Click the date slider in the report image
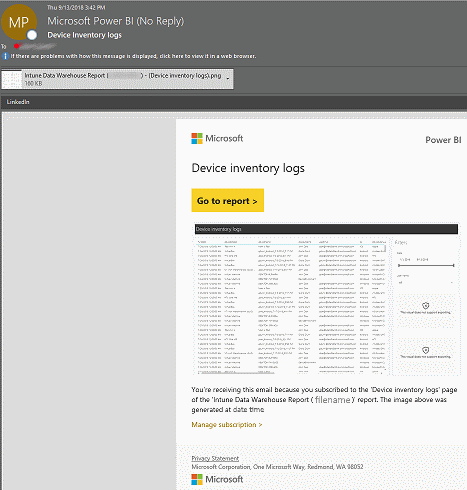The height and width of the screenshot is (490, 467). (426, 265)
